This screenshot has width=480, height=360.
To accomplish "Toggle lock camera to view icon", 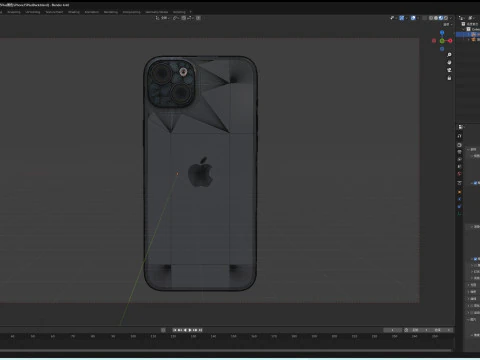I will (449, 78).
